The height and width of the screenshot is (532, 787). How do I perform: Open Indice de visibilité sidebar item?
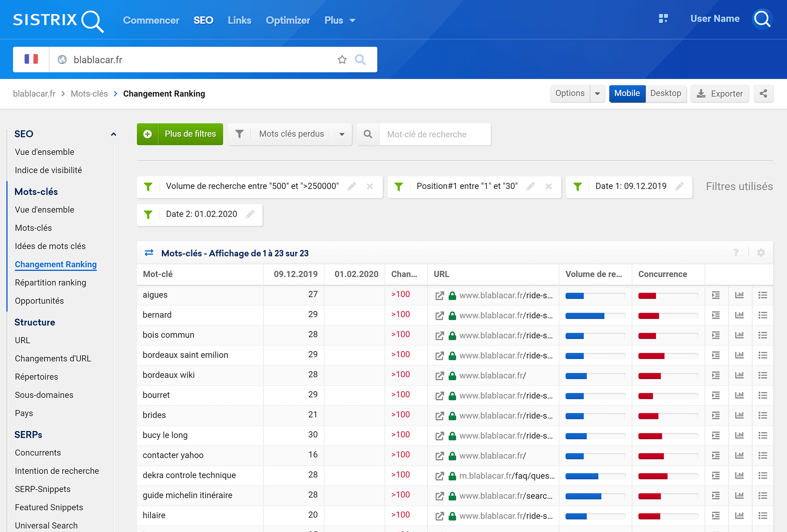pyautogui.click(x=48, y=170)
